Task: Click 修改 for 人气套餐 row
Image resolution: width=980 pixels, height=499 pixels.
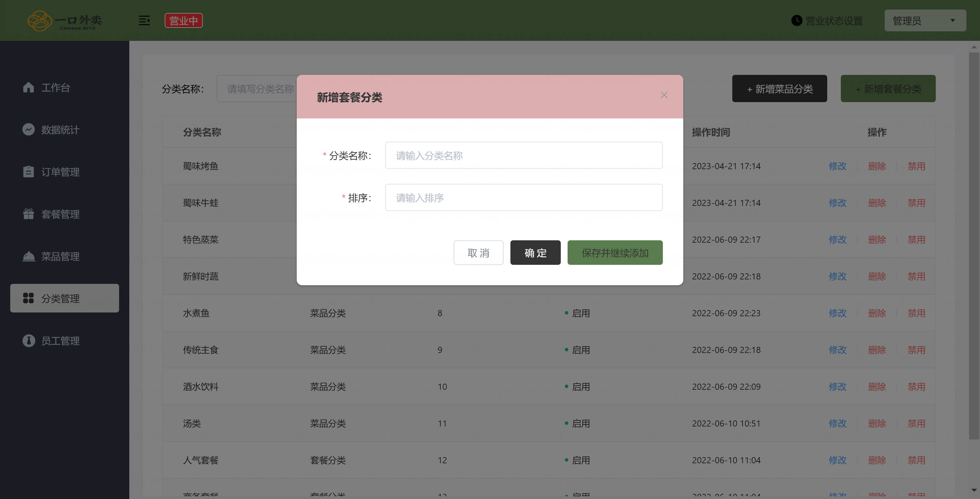Action: 837,460
